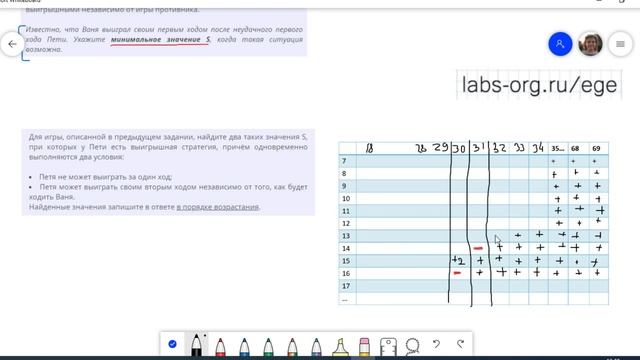Select row label '11' in the table
The width and height of the screenshot is (640, 360).
point(346,211)
